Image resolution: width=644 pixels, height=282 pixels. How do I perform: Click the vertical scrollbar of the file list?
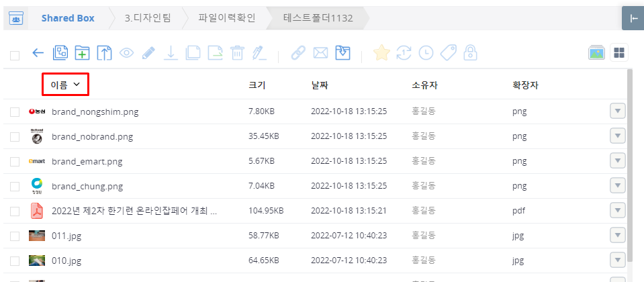[x=630, y=166]
